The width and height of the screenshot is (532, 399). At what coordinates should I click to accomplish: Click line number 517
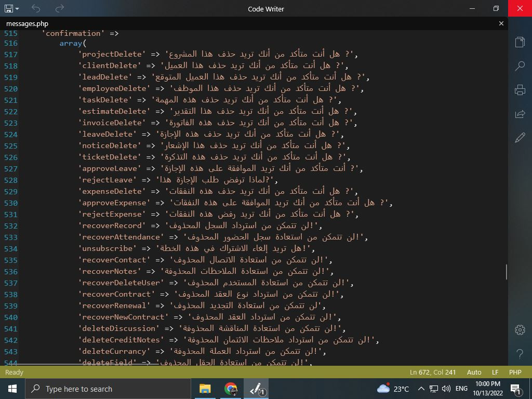tap(11, 55)
